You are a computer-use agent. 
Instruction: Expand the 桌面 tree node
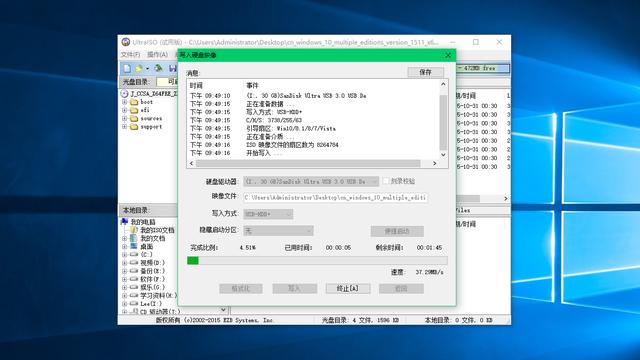(124, 247)
